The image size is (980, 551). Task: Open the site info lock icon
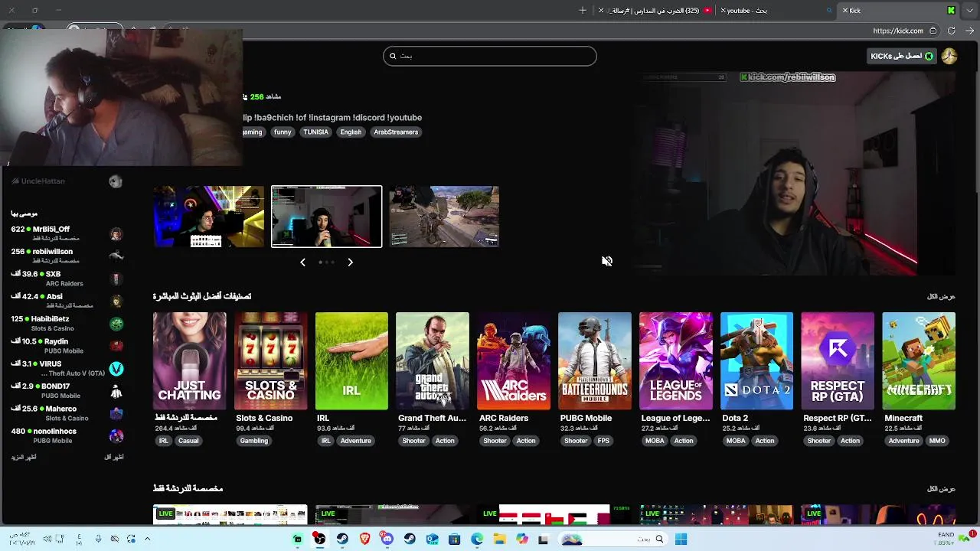933,31
